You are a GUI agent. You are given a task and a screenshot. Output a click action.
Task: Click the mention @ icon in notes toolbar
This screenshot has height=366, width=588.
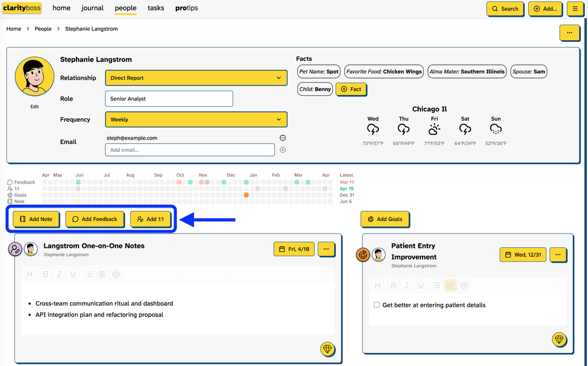[116, 274]
